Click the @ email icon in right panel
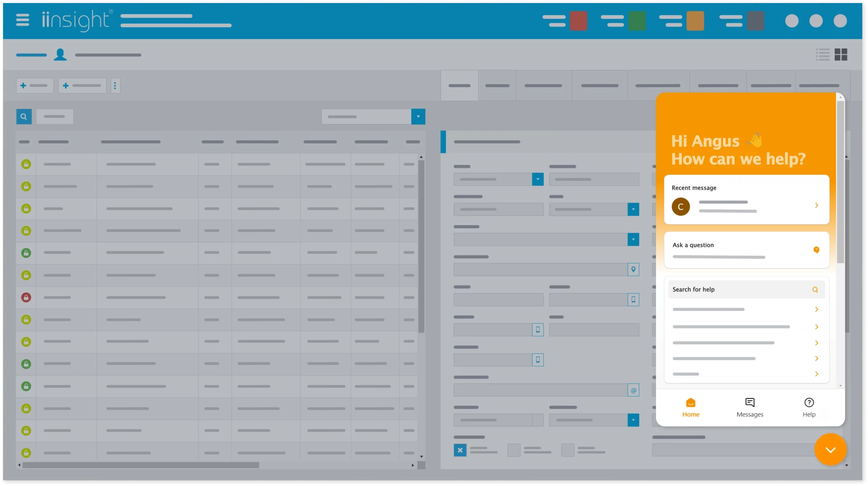 [633, 390]
